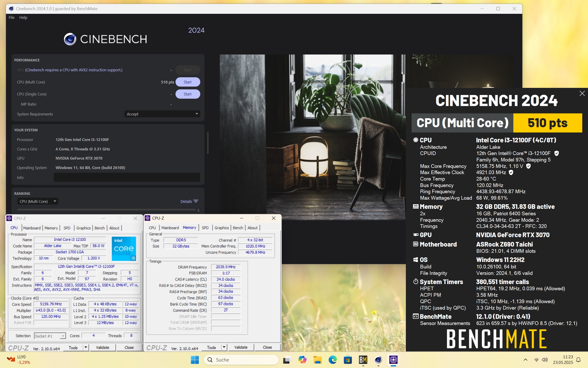Screen dimensions: 588x368
Task: Select the DRAM Frequency 2039.9 MHz value
Action: pyautogui.click(x=226, y=267)
